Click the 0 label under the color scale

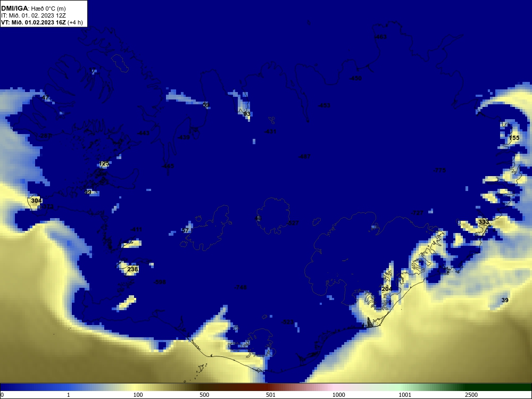tap(2, 395)
